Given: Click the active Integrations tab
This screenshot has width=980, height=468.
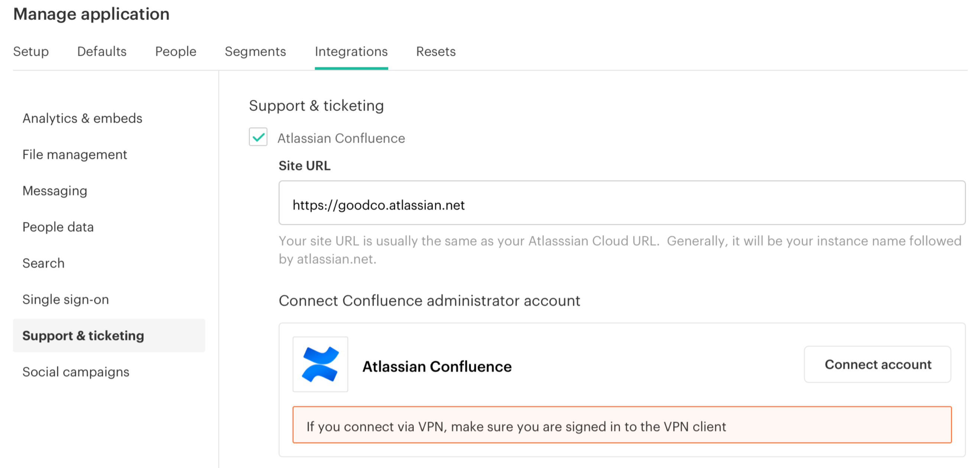Looking at the screenshot, I should pyautogui.click(x=351, y=51).
